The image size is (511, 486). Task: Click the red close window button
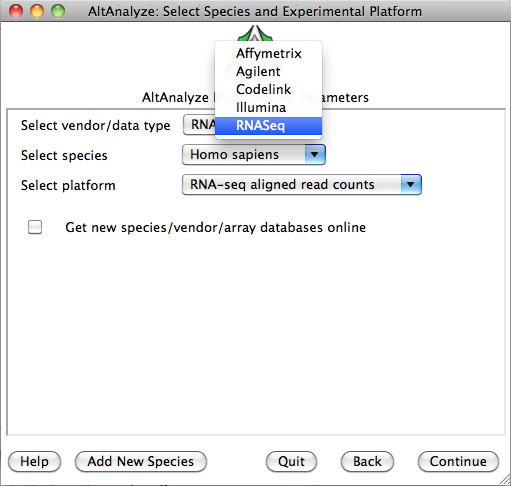pos(16,11)
